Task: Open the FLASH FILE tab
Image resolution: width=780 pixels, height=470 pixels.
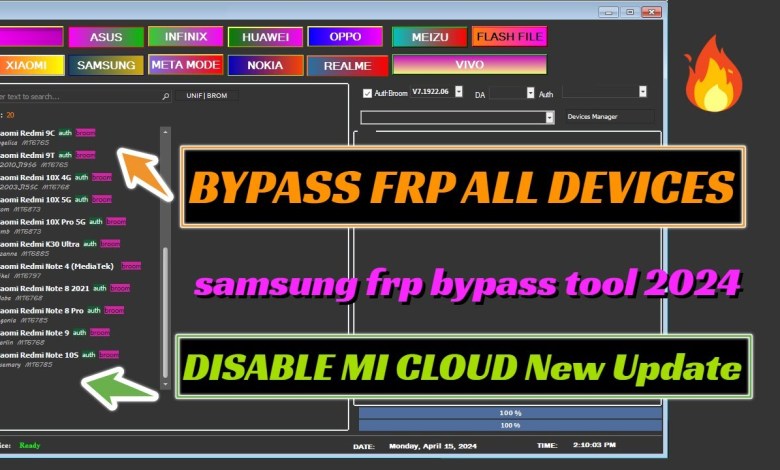Action: [509, 37]
